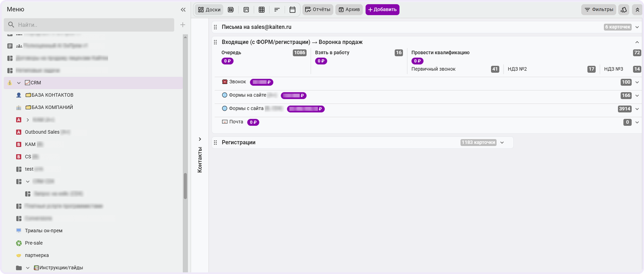Select the Очередь column header
The height and width of the screenshot is (274, 644).
[x=231, y=52]
